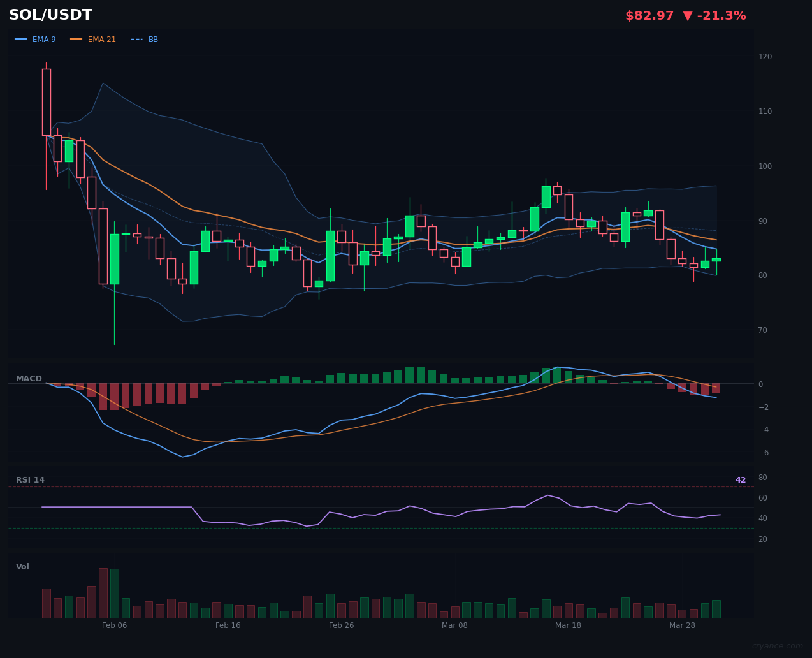
Task: Open the SOL/USDT pair title
Action: 50,14
